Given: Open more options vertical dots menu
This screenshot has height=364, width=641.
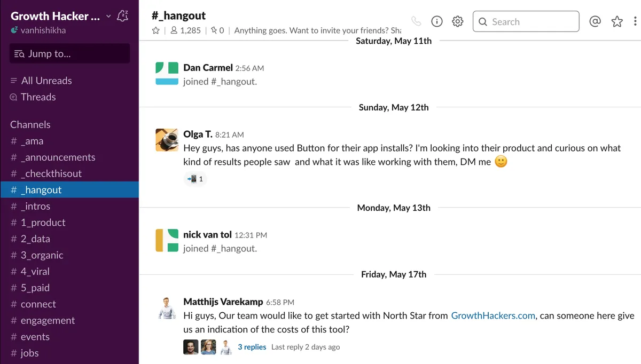Looking at the screenshot, I should [x=635, y=21].
